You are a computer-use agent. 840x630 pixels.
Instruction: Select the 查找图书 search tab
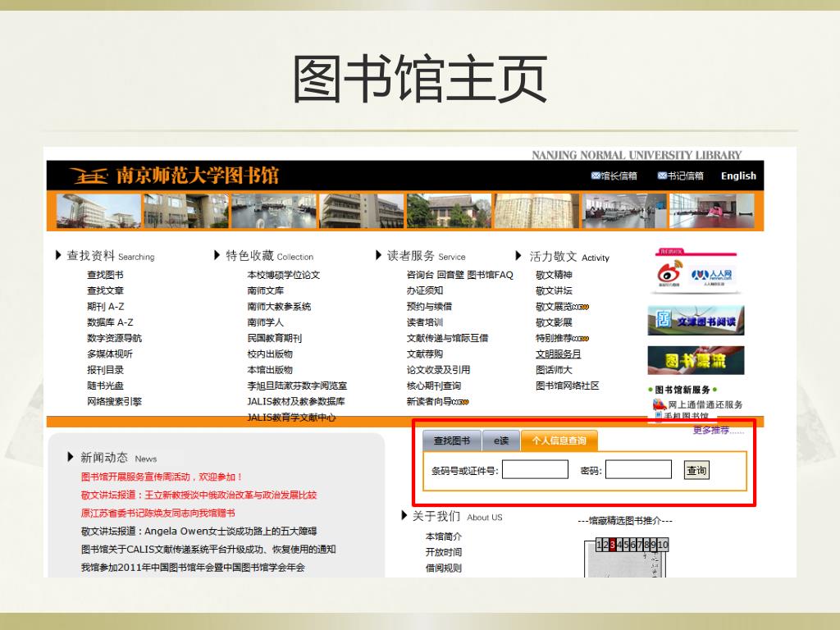tap(452, 441)
